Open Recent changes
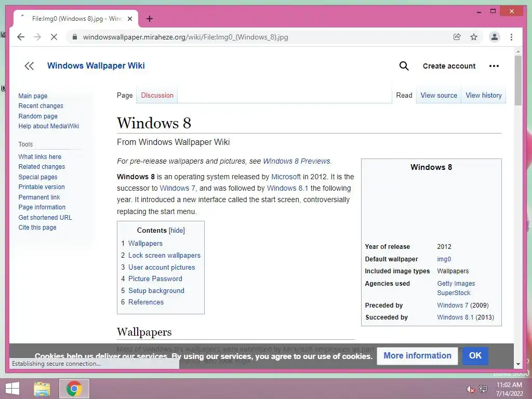Screen dimensions: 532x399 (41, 106)
